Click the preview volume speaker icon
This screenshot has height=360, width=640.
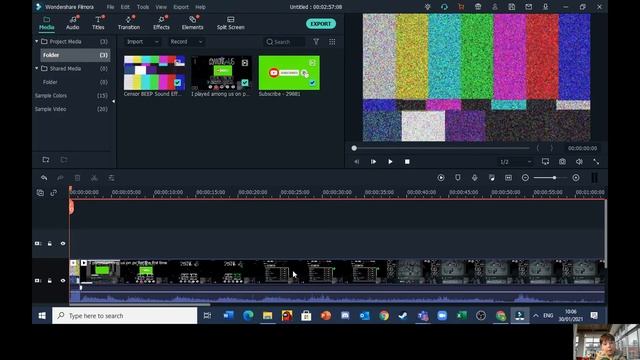tap(579, 162)
